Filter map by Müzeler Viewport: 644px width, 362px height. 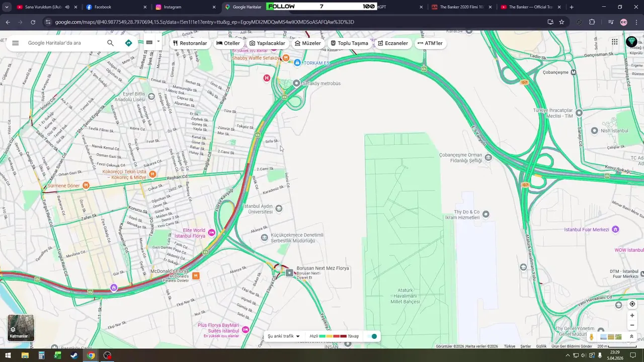307,43
